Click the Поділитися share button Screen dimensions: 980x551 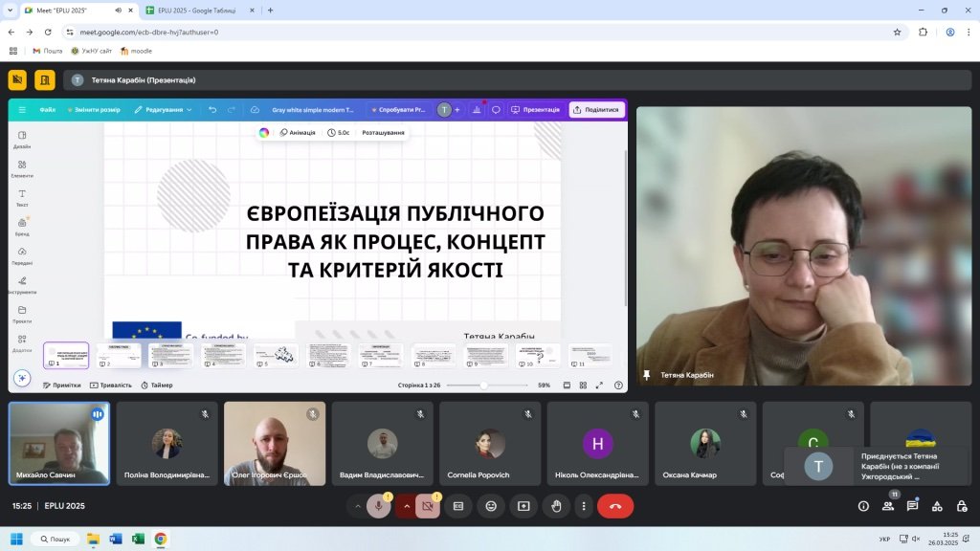(596, 110)
